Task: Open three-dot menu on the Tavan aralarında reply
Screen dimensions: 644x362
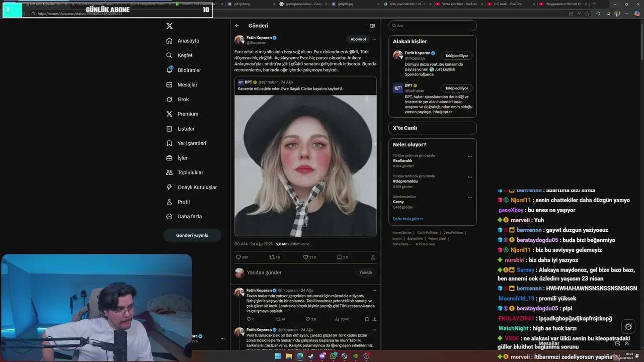Action: [x=374, y=290]
